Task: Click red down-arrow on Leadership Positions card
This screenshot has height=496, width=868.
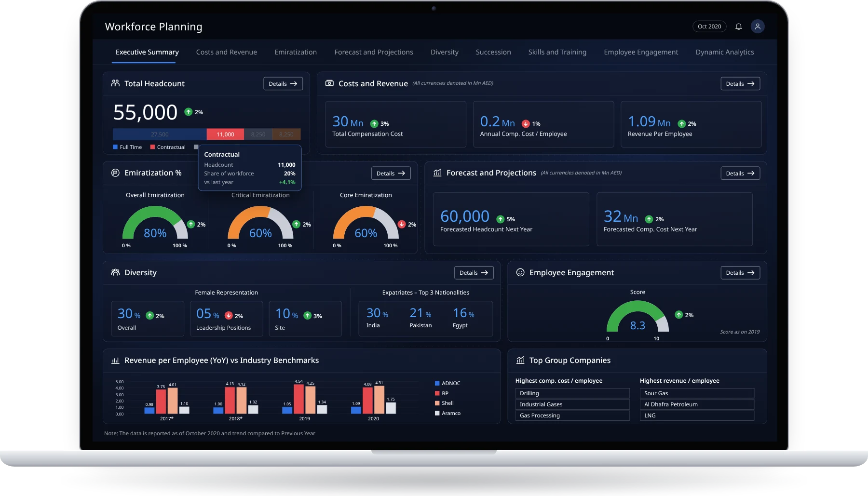Action: click(x=229, y=316)
